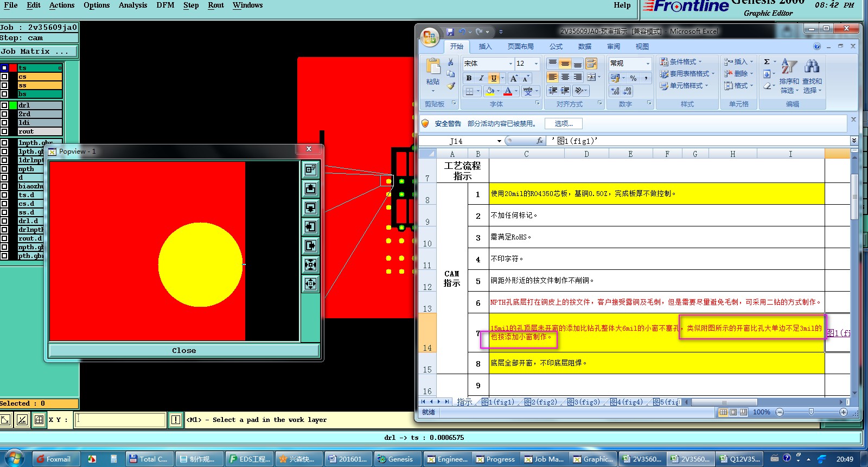868x467 pixels.
Task: Expand the 插入 insert cells dropdown
Action: (738, 61)
